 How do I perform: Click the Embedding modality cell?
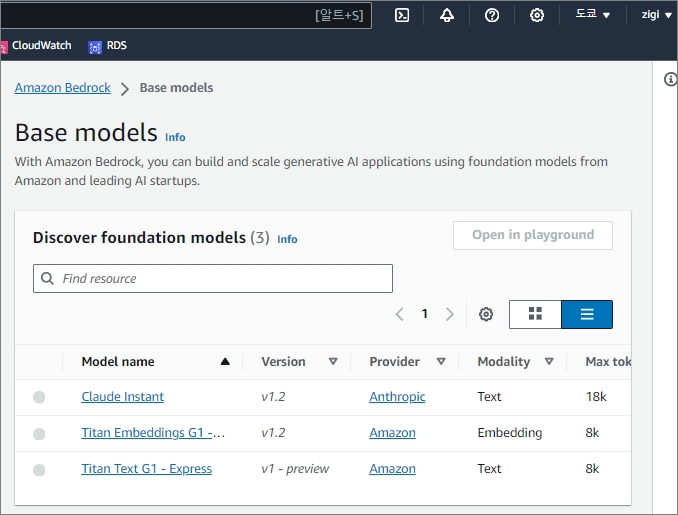509,432
